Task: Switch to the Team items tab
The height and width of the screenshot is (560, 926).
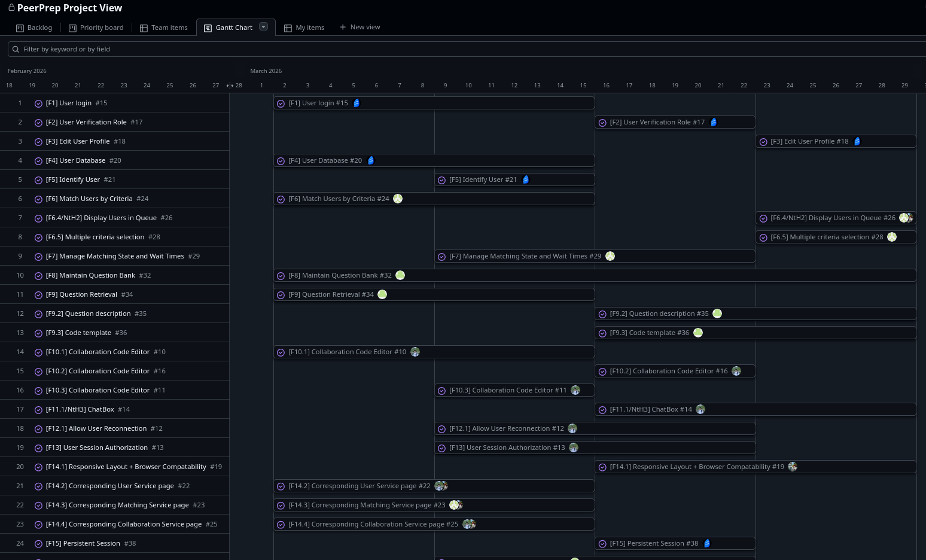Action: pos(163,28)
